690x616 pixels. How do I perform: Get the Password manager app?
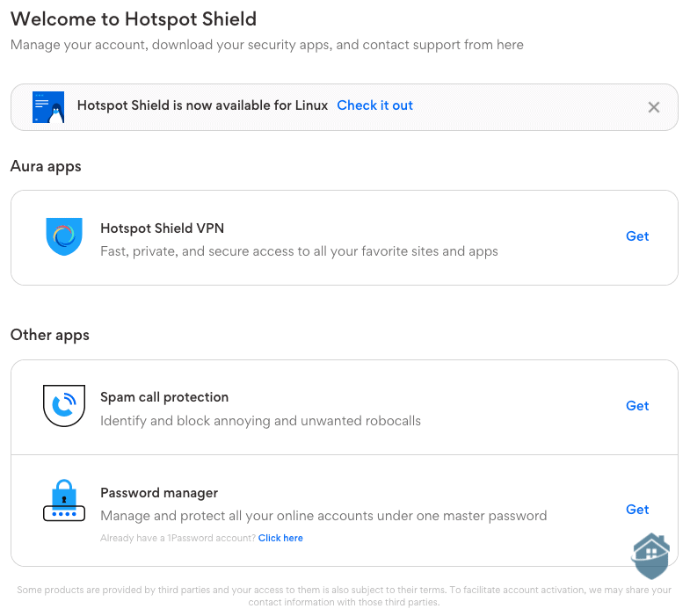pyautogui.click(x=637, y=510)
